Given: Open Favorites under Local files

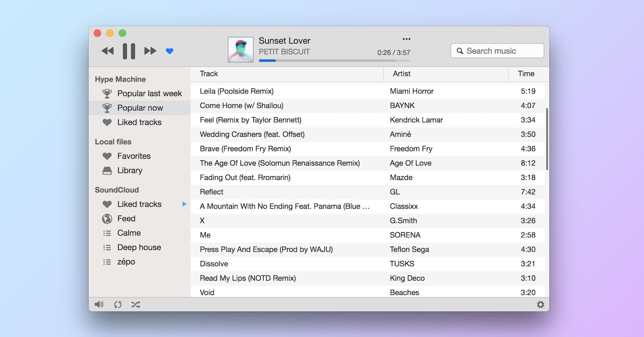Looking at the screenshot, I should (134, 156).
